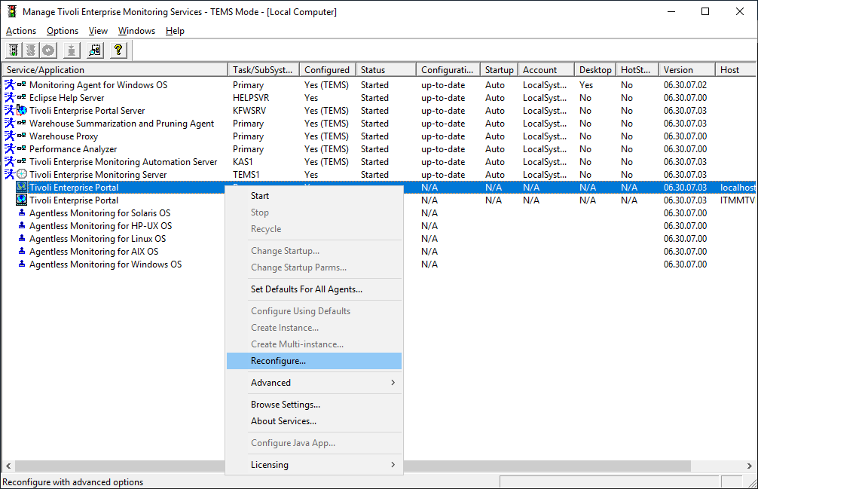Click the grayed Recycle service toolbar icon

point(49,50)
